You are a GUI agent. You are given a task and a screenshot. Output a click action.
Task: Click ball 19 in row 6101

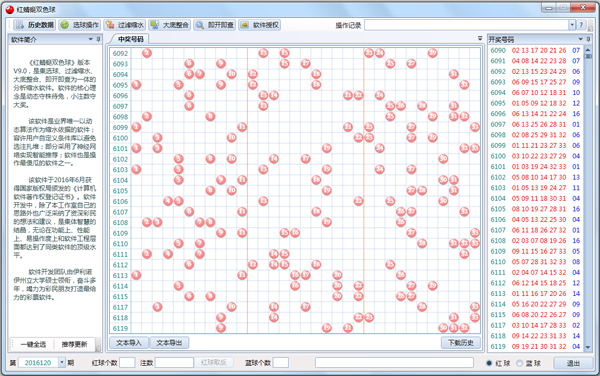(x=326, y=148)
